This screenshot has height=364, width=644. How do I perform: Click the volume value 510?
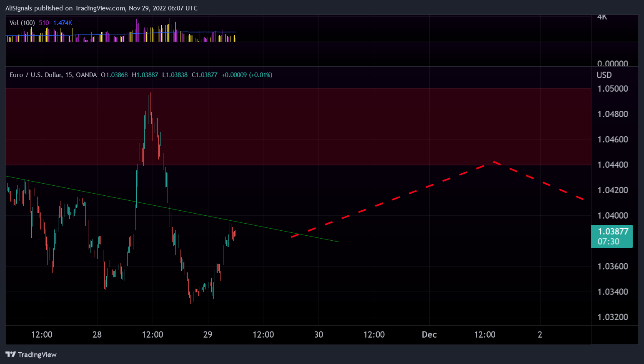tap(44, 23)
